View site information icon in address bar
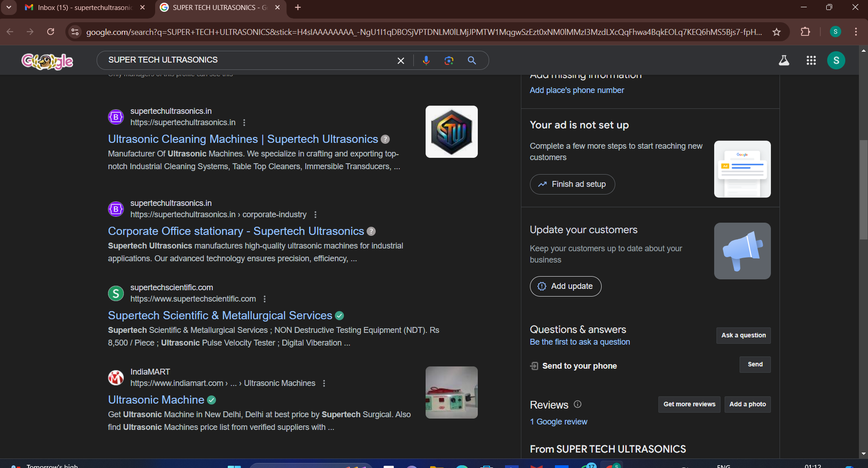Screen dimensions: 868x468 (x=75, y=32)
